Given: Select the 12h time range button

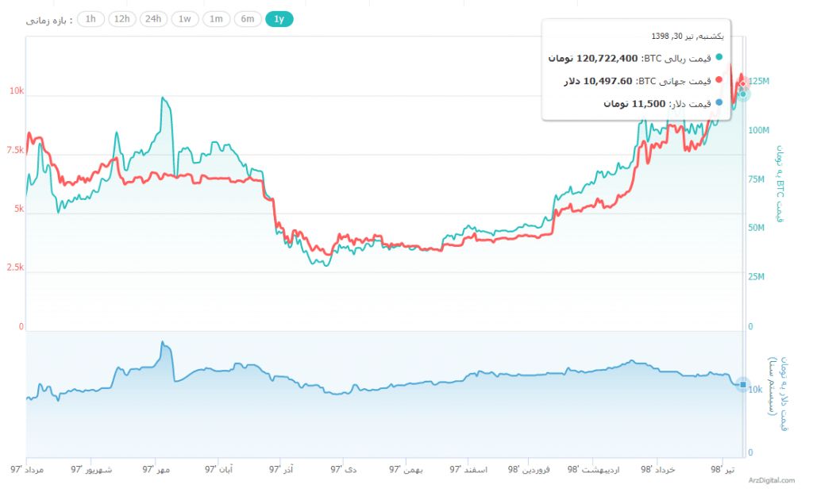Looking at the screenshot, I should click(121, 18).
